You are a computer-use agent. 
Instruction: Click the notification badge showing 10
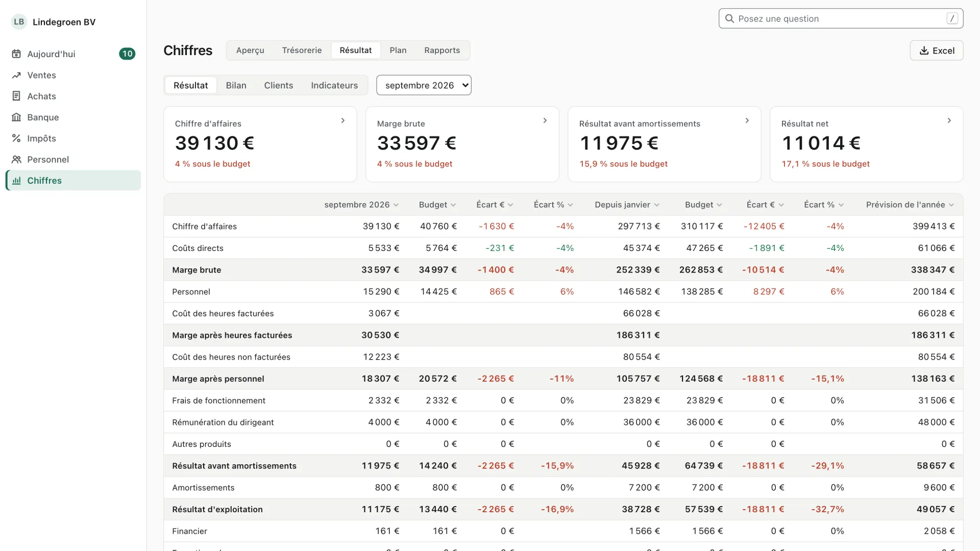[127, 54]
